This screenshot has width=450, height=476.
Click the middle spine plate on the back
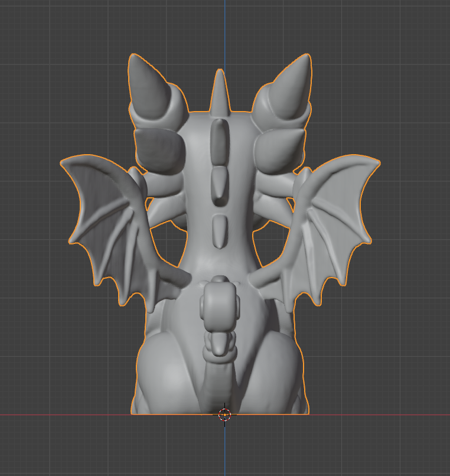click(220, 185)
